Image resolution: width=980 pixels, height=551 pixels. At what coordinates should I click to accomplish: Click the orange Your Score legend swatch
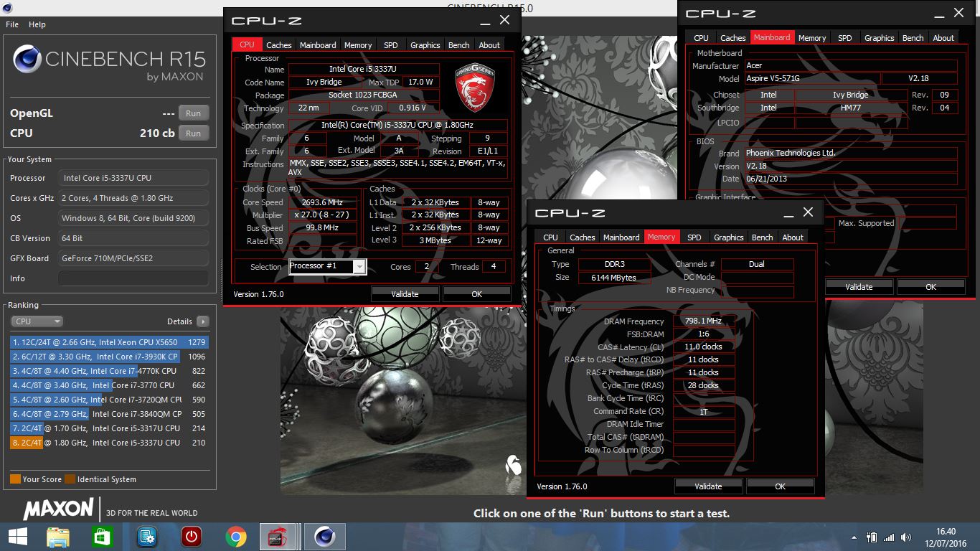click(x=15, y=479)
